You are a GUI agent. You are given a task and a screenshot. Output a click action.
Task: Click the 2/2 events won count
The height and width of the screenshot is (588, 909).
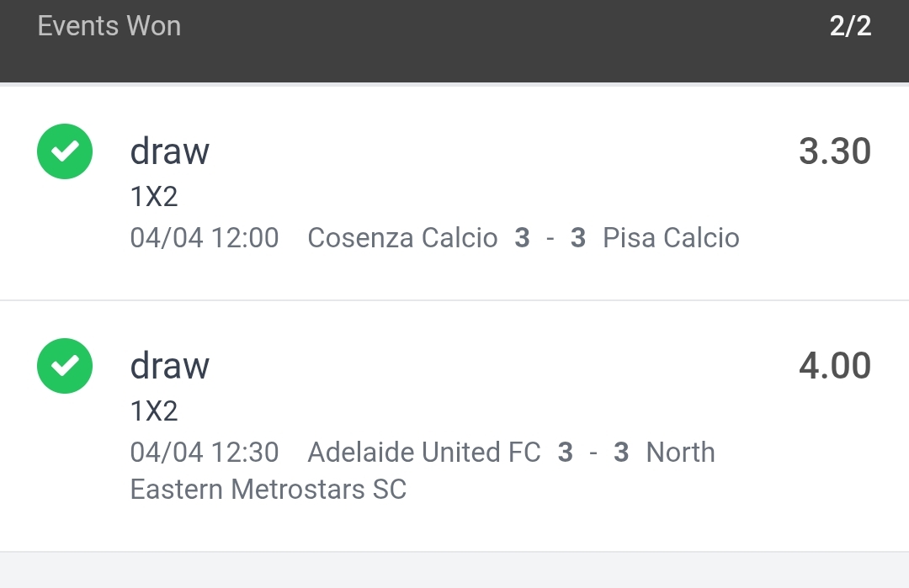(x=850, y=26)
